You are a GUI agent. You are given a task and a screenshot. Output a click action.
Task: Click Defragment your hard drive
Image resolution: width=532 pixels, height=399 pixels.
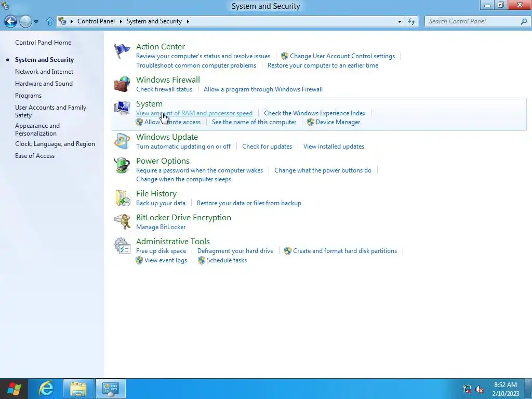235,251
